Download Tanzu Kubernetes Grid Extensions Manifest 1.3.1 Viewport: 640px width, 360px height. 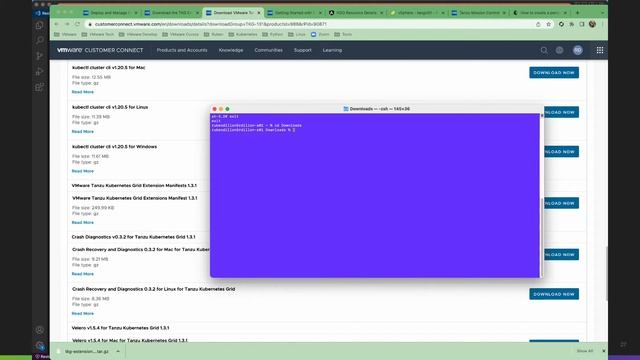coord(561,203)
